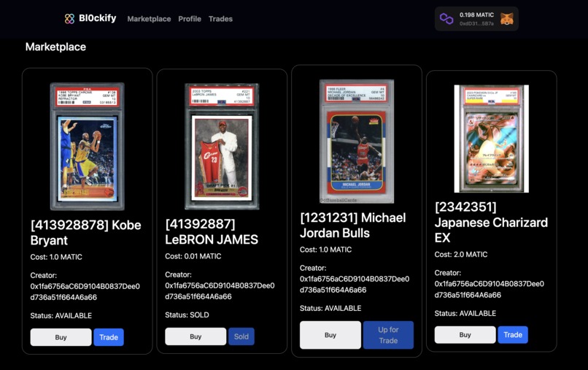Open the LeBron James card image

[222, 147]
